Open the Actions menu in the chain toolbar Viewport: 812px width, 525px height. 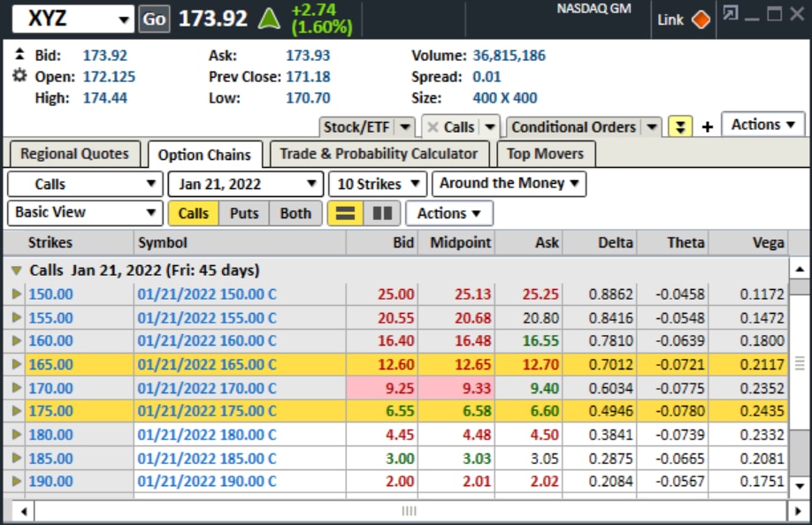pyautogui.click(x=448, y=213)
